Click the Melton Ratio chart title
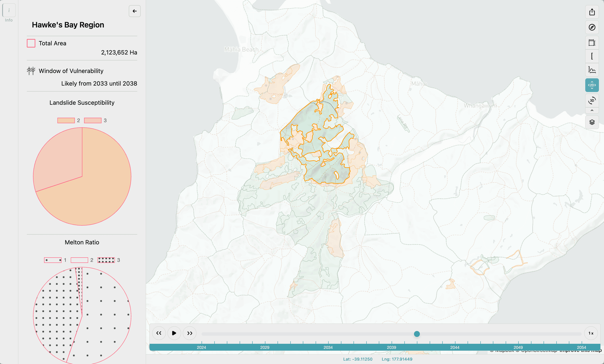The width and height of the screenshot is (604, 364). 82,242
